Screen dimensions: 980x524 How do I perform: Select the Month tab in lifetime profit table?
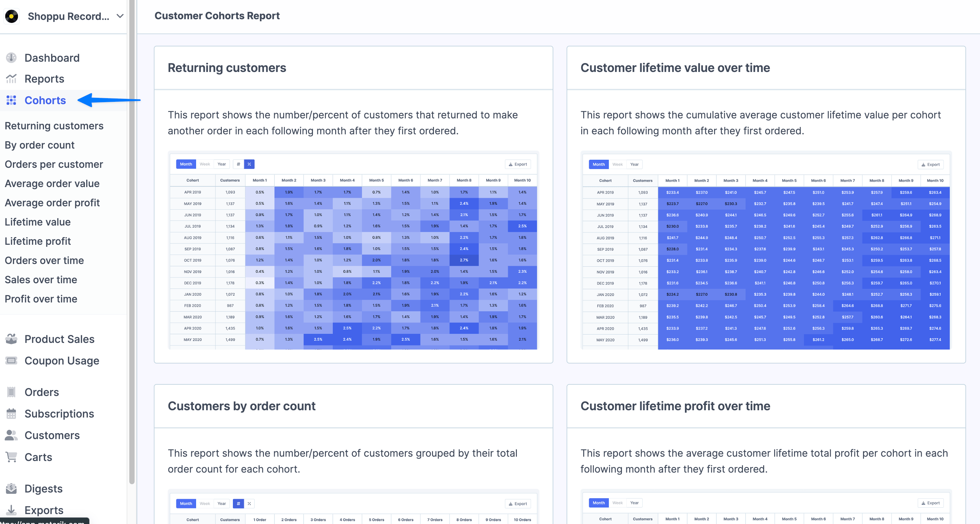pos(598,503)
